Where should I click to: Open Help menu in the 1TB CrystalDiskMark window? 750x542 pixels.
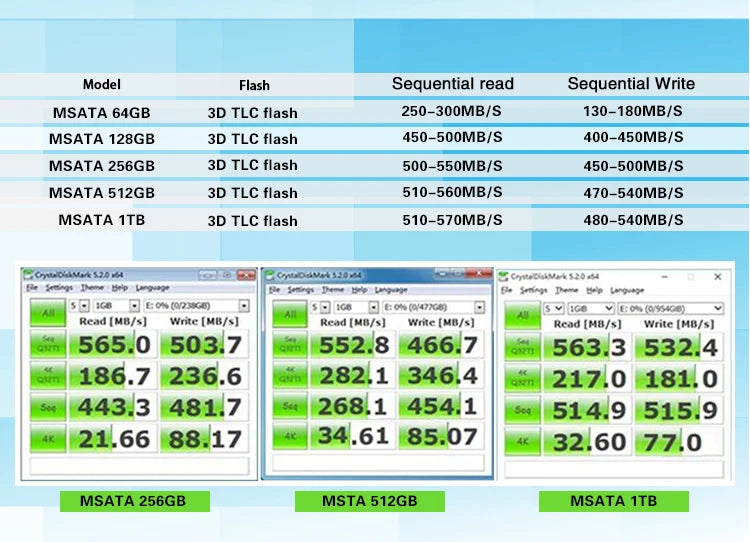click(x=594, y=290)
